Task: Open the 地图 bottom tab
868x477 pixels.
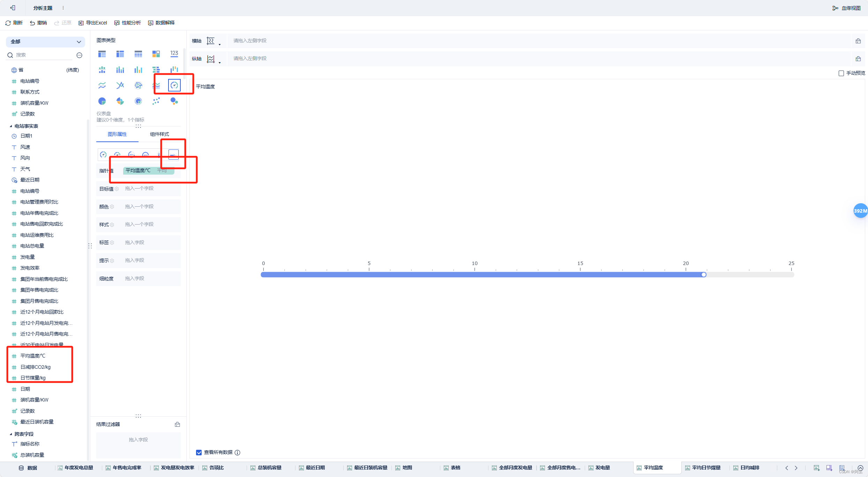Action: coord(404,468)
